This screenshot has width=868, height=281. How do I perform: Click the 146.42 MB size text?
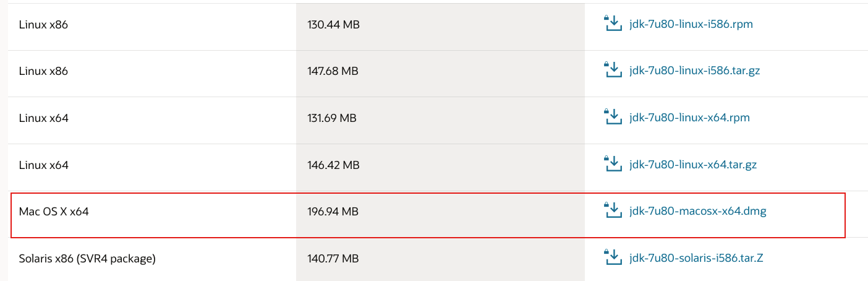coord(333,165)
